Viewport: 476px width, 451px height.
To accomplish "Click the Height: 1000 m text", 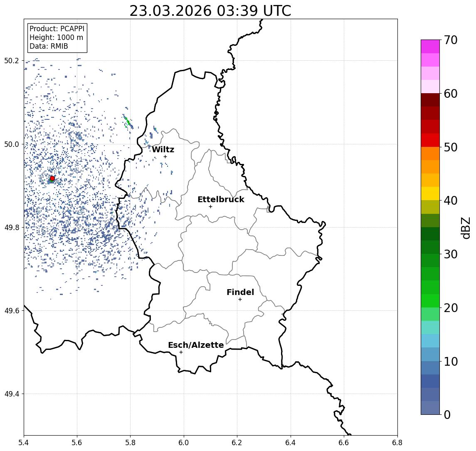I will tap(56, 37).
